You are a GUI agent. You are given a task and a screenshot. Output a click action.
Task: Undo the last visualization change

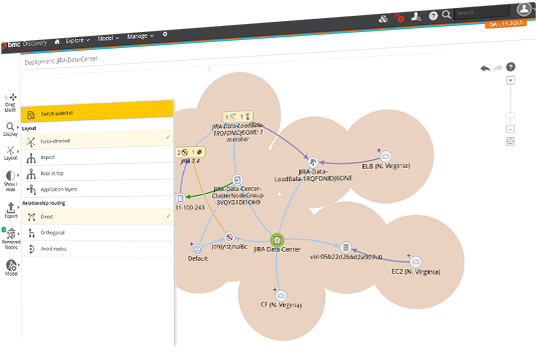click(x=485, y=68)
